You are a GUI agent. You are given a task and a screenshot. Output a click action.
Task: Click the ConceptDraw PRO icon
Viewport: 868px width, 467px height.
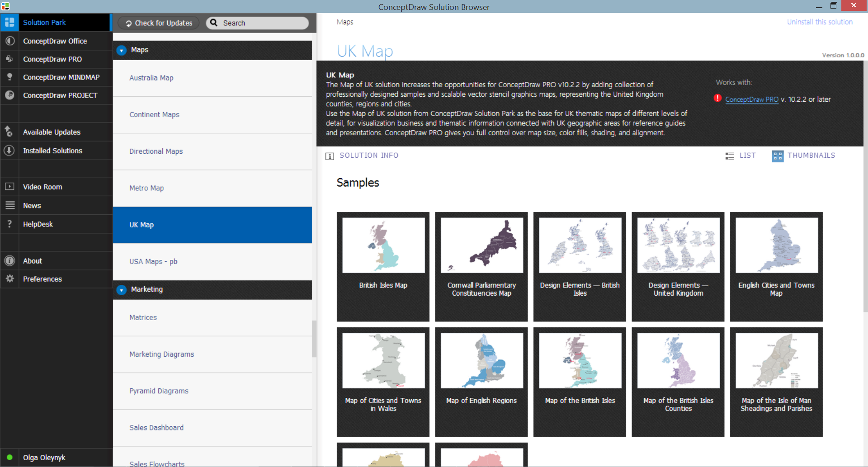point(9,59)
